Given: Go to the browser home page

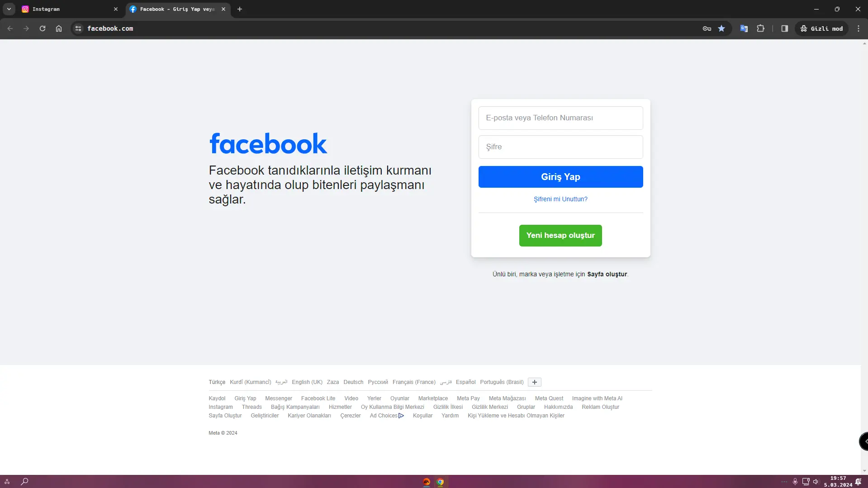Looking at the screenshot, I should click(x=59, y=28).
